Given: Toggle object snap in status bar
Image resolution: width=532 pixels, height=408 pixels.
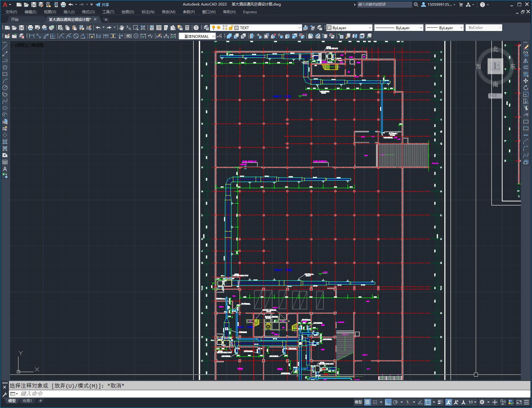Looking at the screenshot, I should (428, 402).
